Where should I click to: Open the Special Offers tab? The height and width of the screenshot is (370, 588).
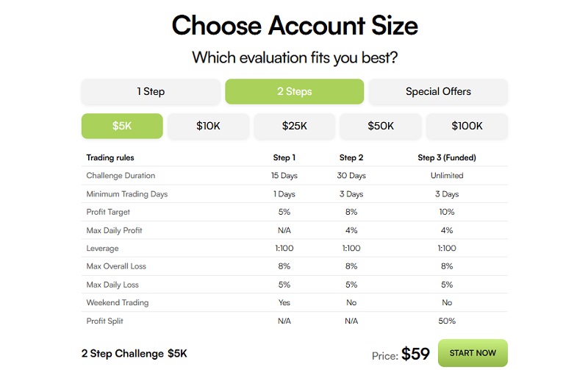click(x=438, y=92)
